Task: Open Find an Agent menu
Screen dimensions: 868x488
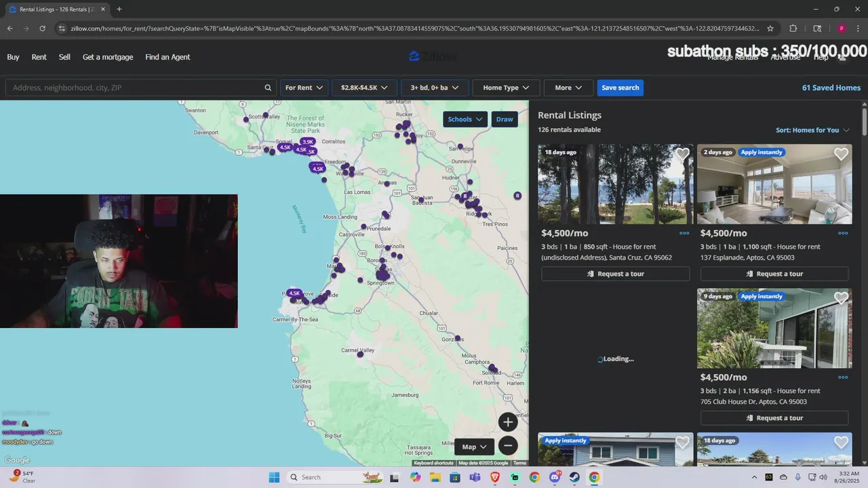Action: click(167, 57)
